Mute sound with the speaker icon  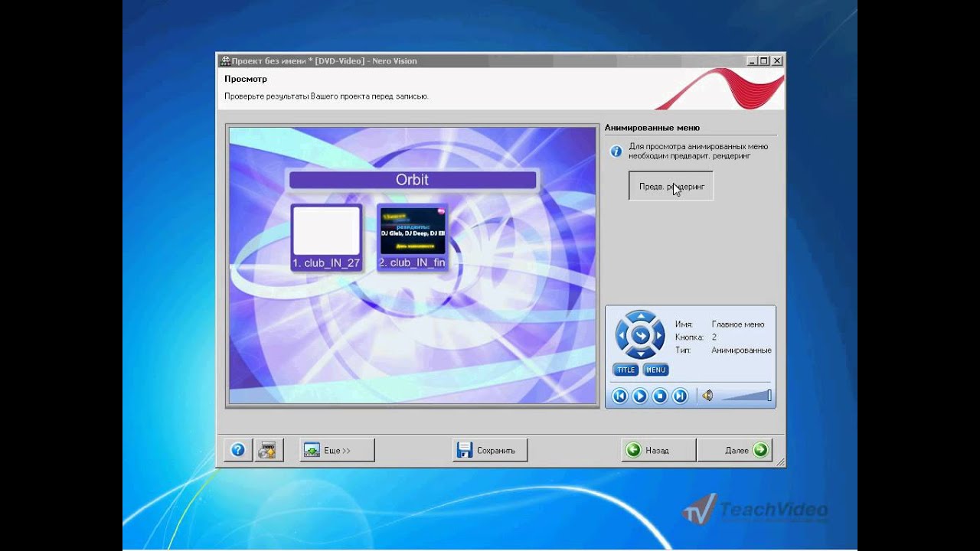pos(707,396)
